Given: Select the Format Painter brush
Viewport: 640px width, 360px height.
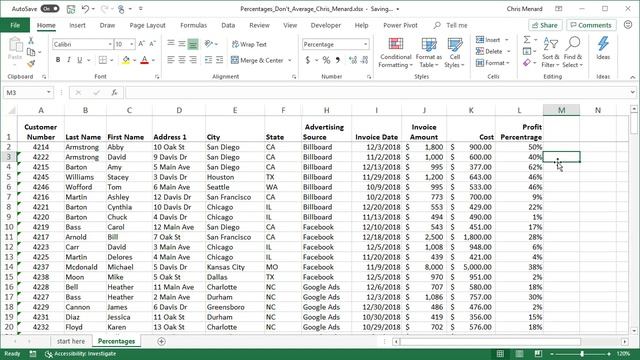Looking at the screenshot, I should [31, 63].
